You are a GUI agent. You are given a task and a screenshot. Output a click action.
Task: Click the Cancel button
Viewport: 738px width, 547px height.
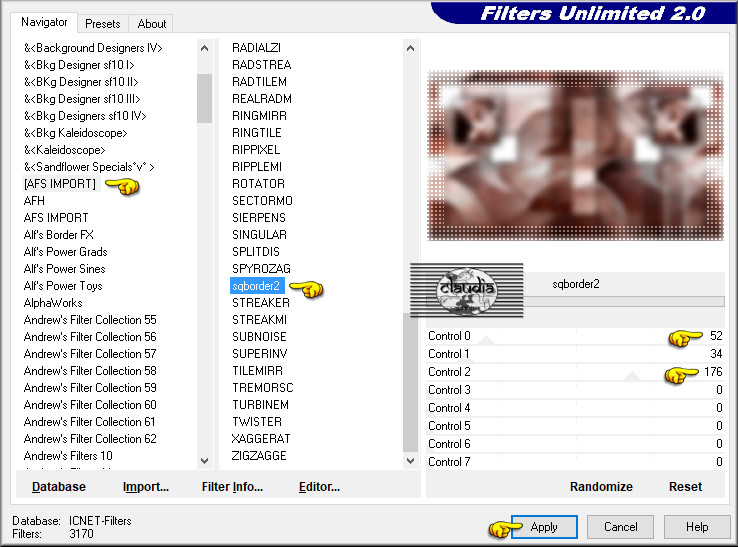[620, 527]
